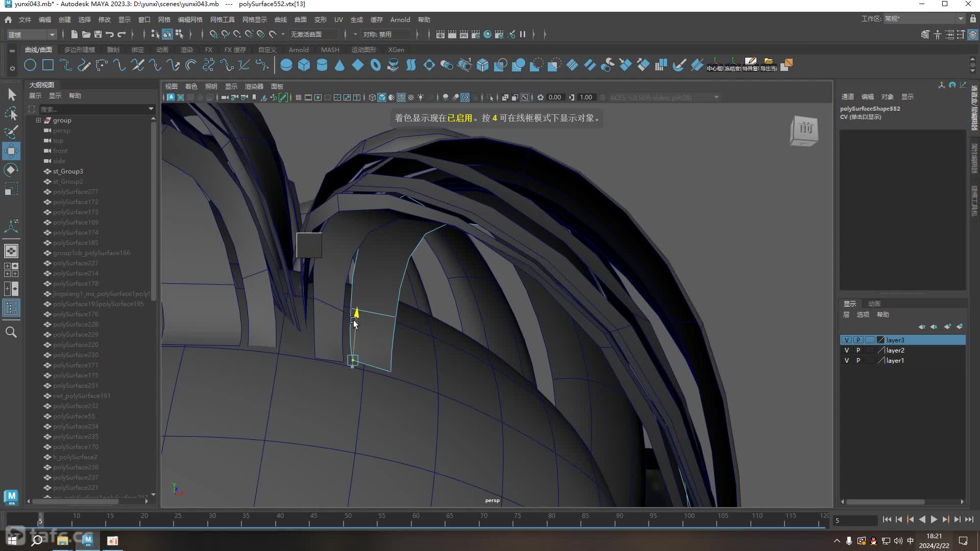The image size is (980, 551).
Task: Toggle playback P of layer2
Action: pyautogui.click(x=859, y=350)
